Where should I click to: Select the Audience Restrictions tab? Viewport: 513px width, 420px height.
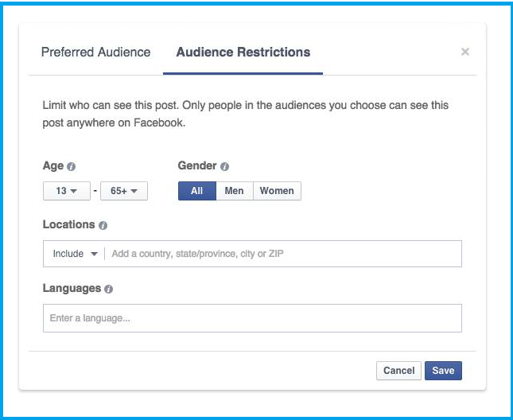click(x=243, y=52)
